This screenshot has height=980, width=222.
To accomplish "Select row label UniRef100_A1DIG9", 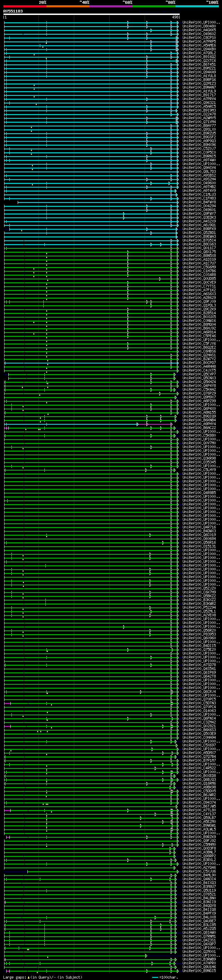I will (x=199, y=259).
